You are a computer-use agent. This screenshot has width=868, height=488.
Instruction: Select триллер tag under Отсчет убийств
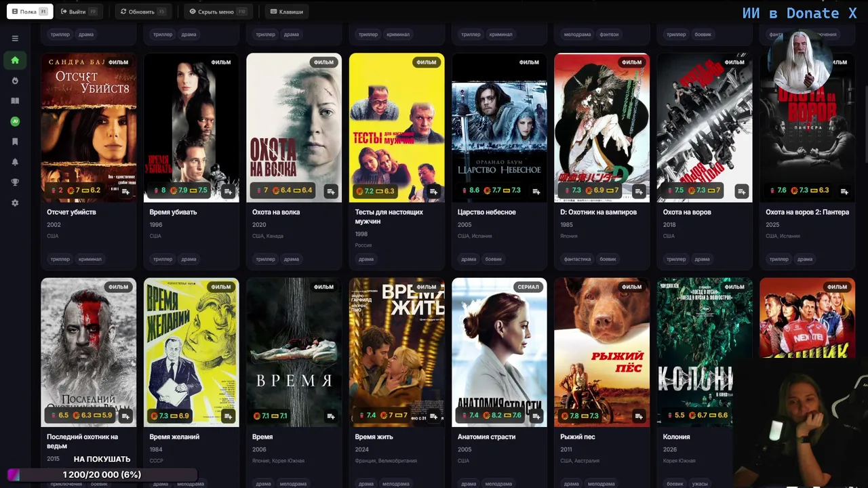[x=60, y=259]
